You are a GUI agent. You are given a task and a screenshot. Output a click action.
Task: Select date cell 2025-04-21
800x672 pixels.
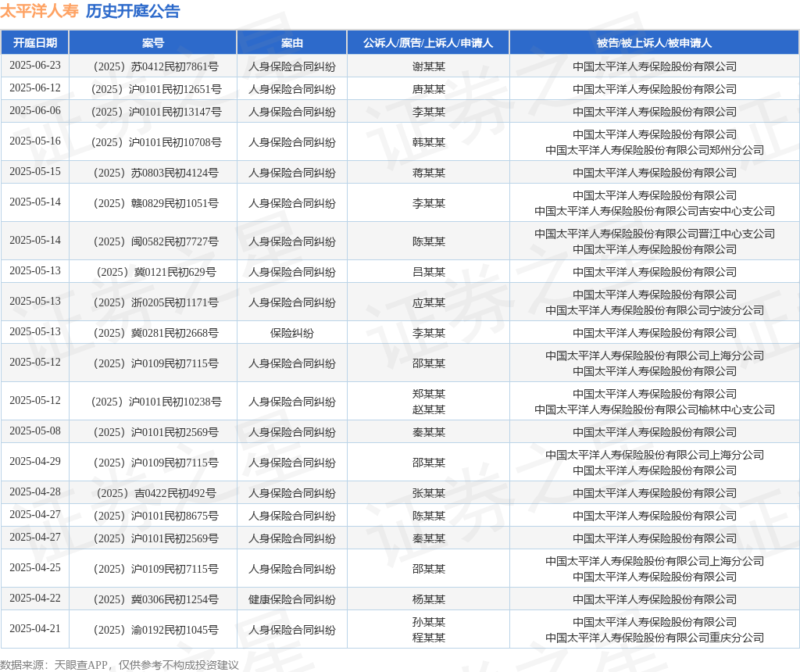click(x=34, y=628)
